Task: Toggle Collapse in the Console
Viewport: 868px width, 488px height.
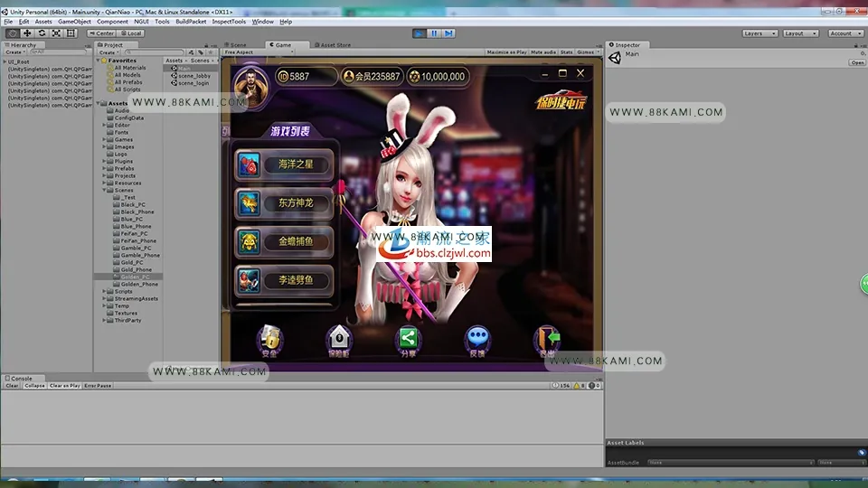Action: pos(34,386)
